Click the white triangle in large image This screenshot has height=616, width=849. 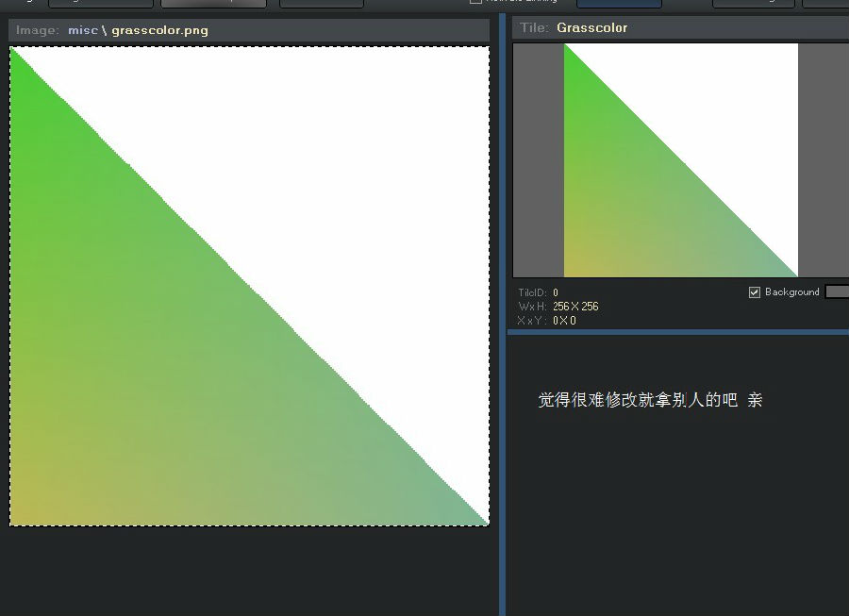click(x=358, y=170)
